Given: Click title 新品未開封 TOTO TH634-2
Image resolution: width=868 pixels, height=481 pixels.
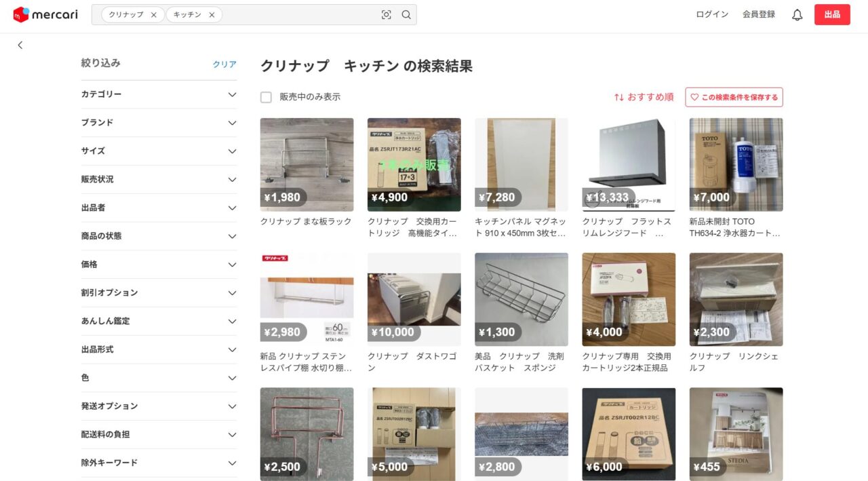Looking at the screenshot, I should tap(735, 227).
